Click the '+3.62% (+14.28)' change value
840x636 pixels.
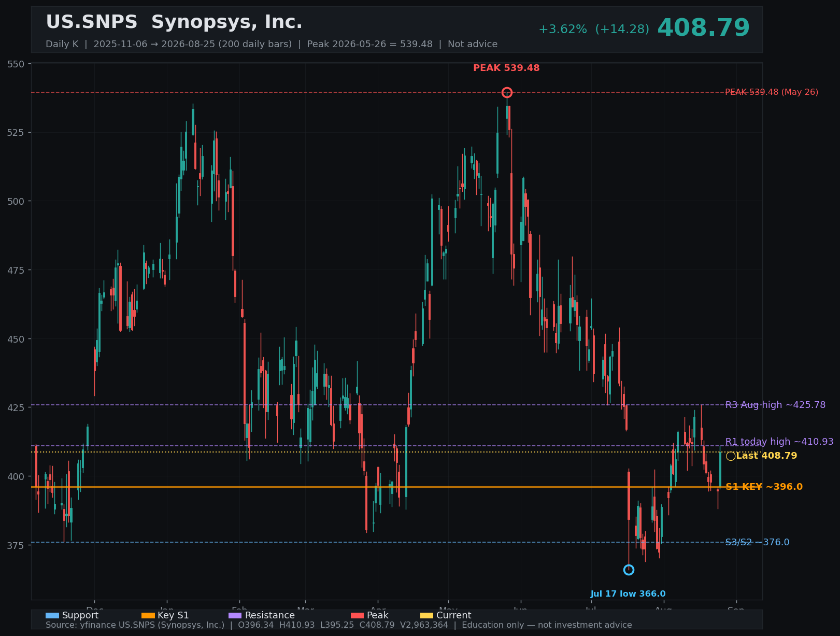(594, 30)
